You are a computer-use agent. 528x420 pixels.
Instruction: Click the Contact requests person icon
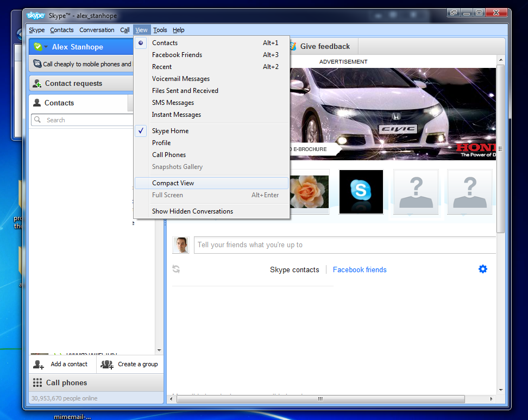pos(37,84)
